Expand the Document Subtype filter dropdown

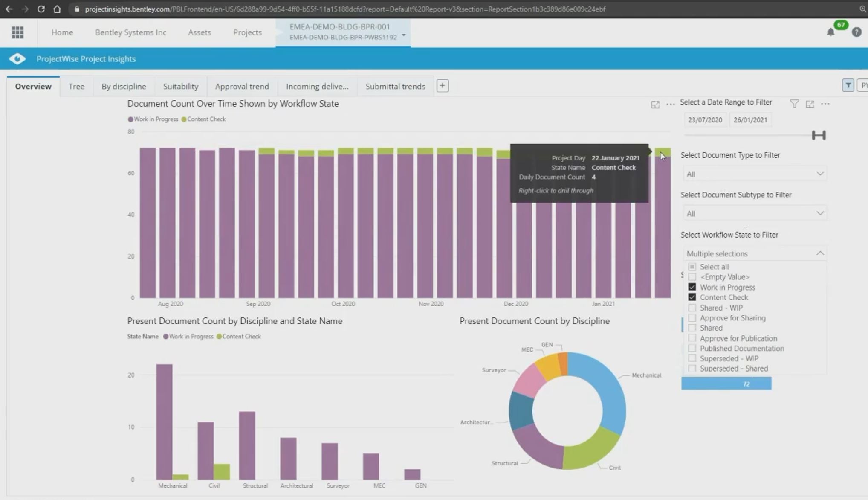point(819,213)
